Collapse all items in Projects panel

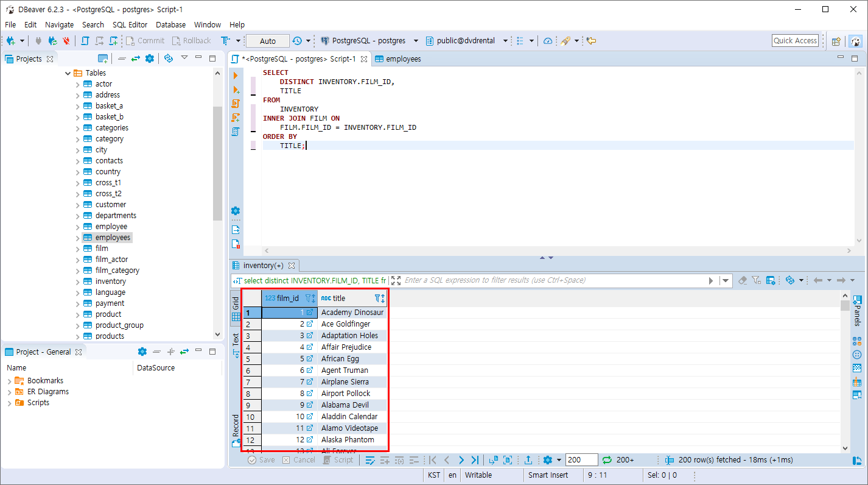tap(122, 58)
